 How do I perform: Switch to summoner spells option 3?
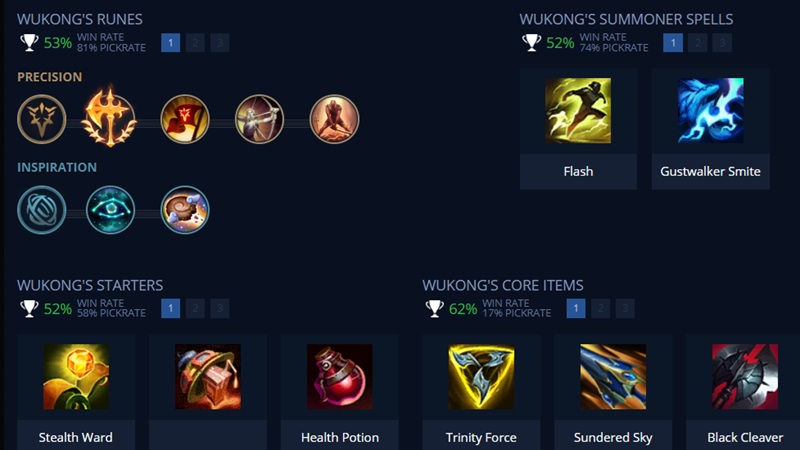pyautogui.click(x=722, y=43)
